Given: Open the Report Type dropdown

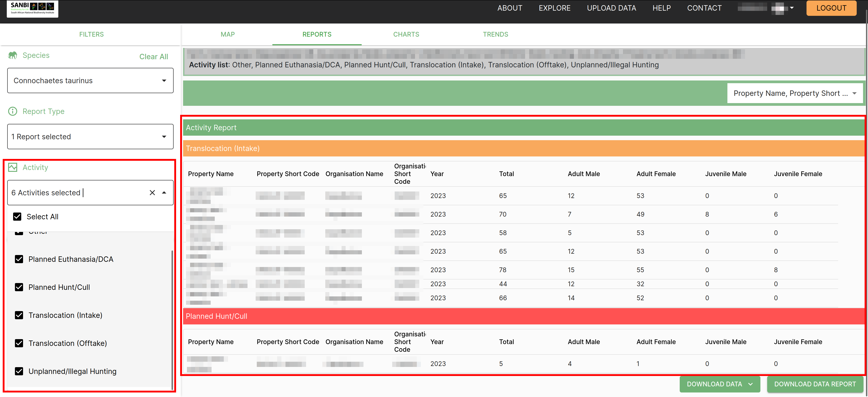Looking at the screenshot, I should 90,137.
